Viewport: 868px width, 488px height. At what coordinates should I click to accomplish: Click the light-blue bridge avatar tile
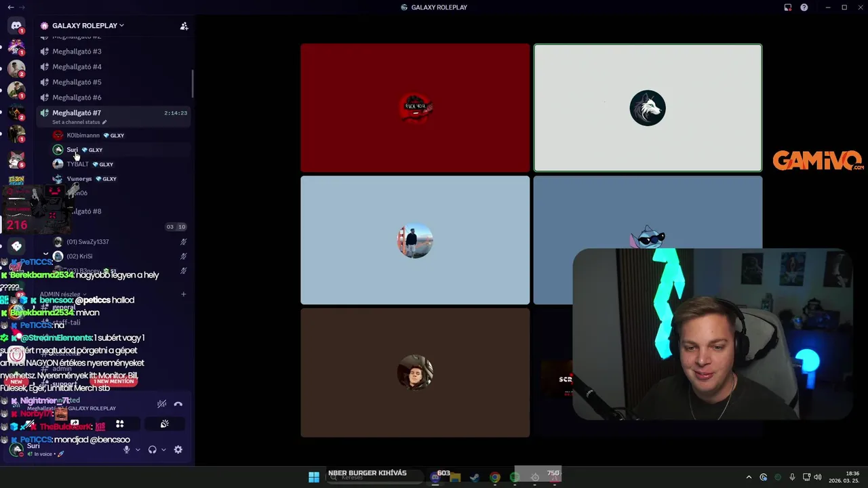click(x=415, y=240)
